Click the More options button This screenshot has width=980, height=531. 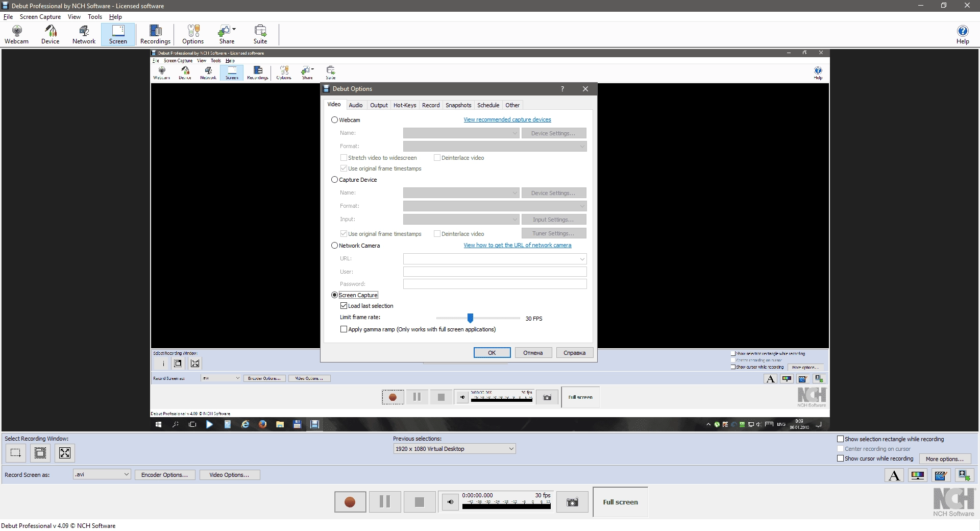(x=945, y=459)
